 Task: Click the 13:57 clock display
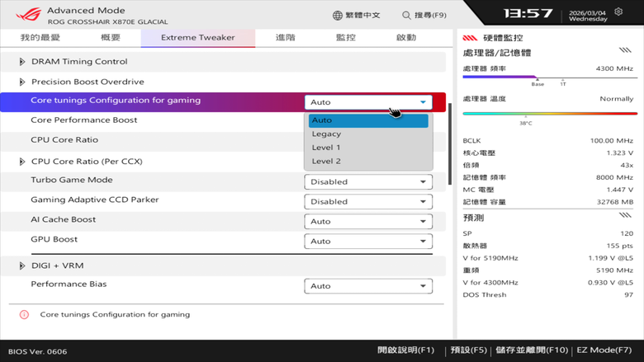click(528, 14)
